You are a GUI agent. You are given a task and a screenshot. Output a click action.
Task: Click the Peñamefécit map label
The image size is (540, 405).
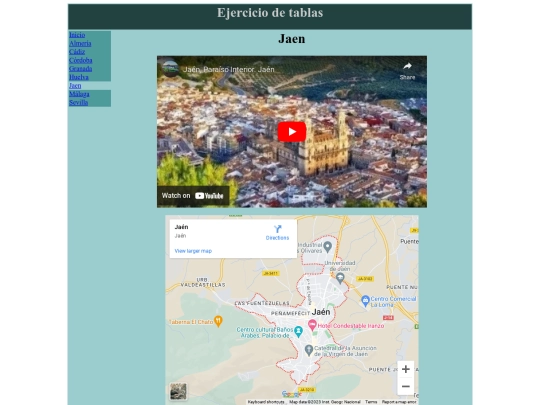click(290, 313)
